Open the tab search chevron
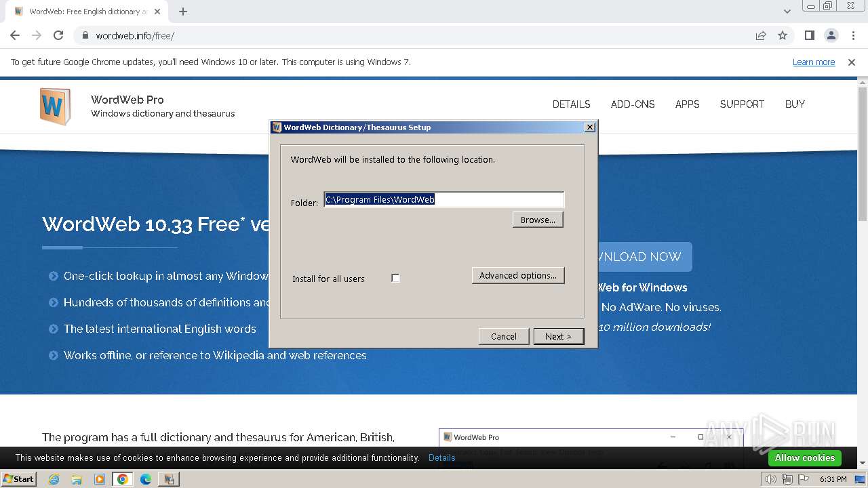 (787, 12)
